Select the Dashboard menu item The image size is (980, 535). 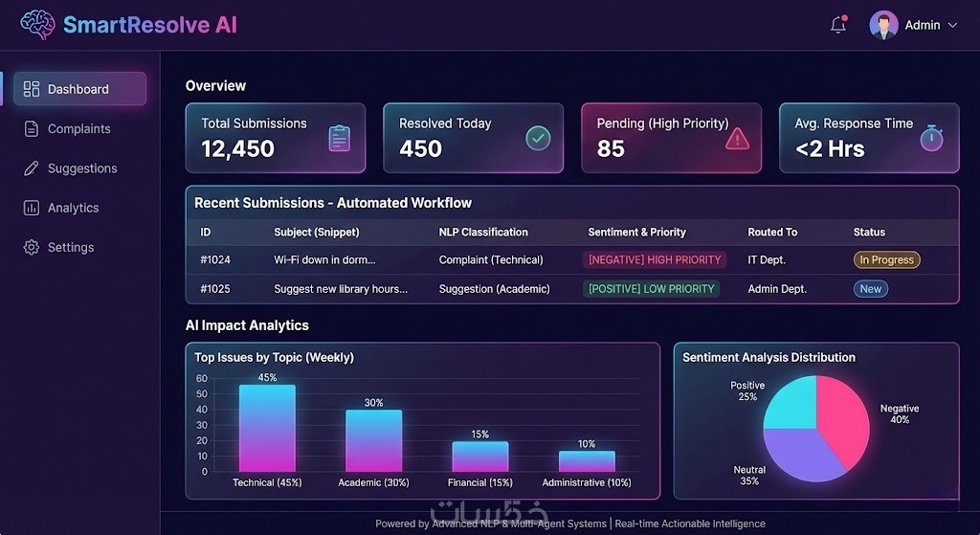click(x=80, y=89)
